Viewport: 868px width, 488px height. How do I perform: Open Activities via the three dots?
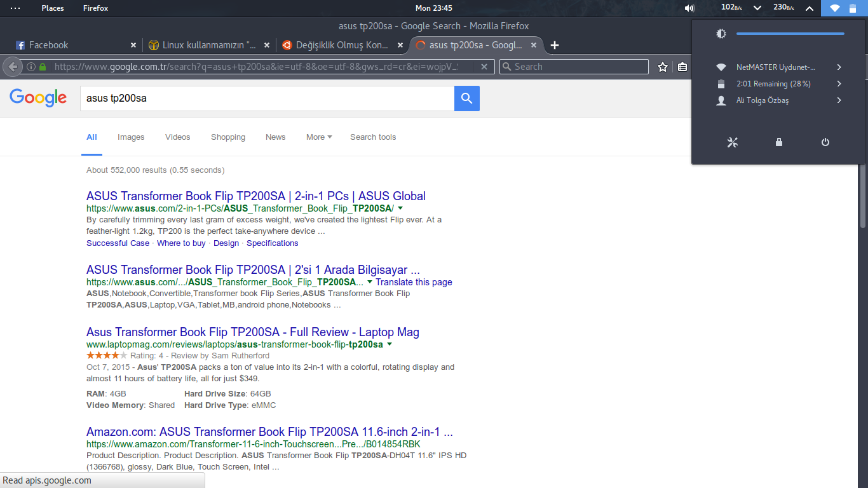click(x=15, y=8)
